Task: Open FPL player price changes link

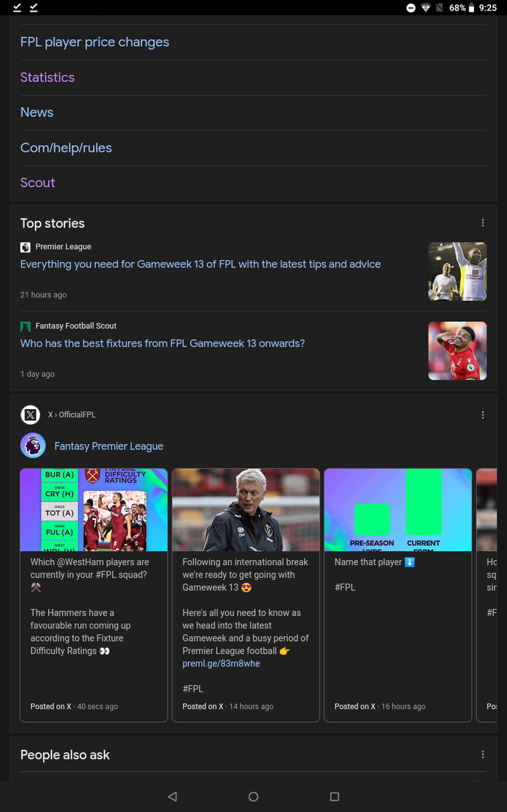Action: pos(94,42)
